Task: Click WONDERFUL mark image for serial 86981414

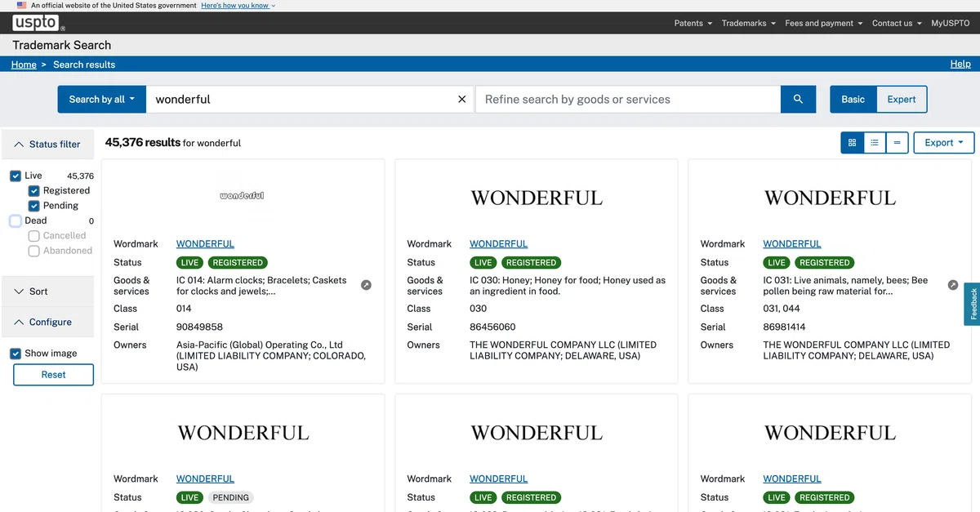Action: click(x=830, y=198)
